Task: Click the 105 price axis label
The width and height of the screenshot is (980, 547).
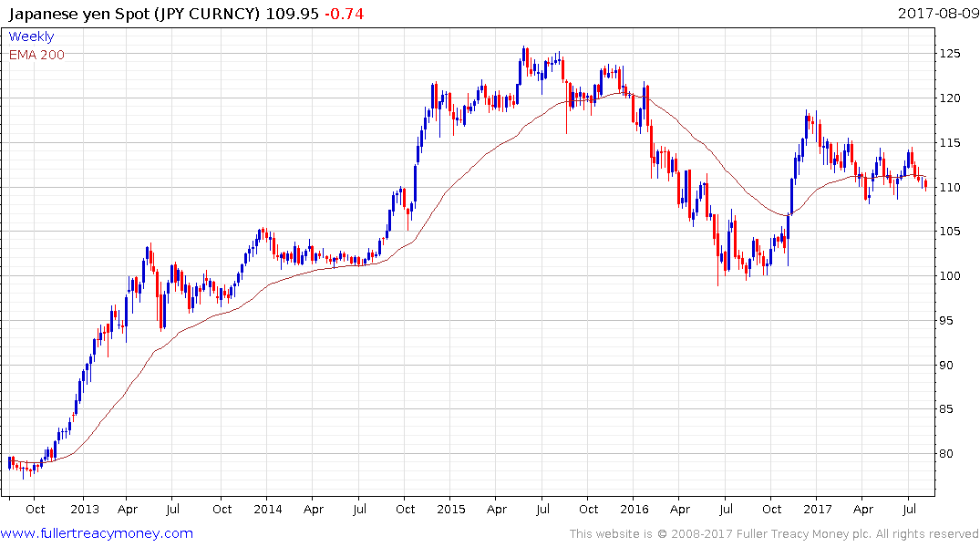Action: pos(949,232)
